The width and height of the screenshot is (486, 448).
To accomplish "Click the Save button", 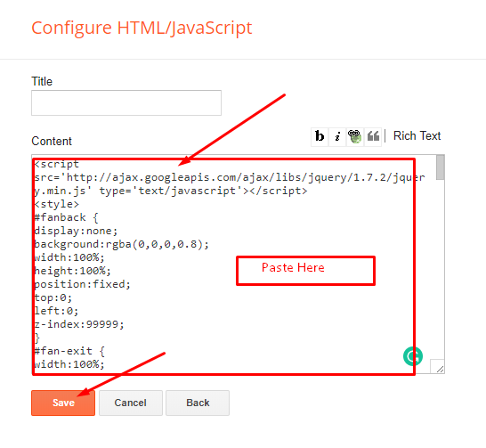I will (63, 403).
